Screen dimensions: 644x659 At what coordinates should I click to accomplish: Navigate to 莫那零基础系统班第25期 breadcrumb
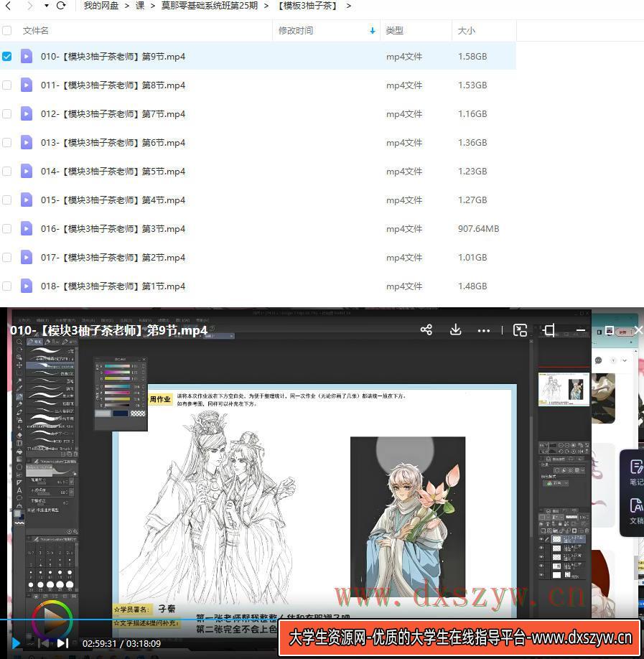pos(210,6)
